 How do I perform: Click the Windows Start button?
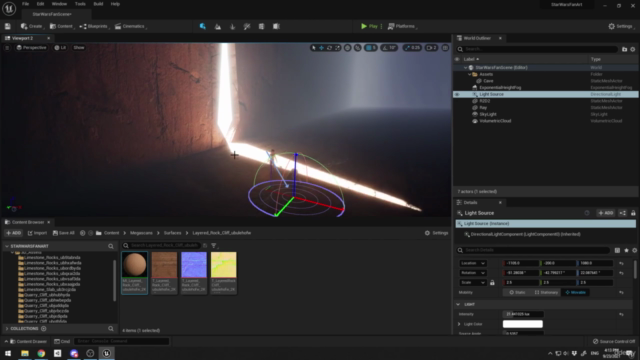click(x=8, y=353)
